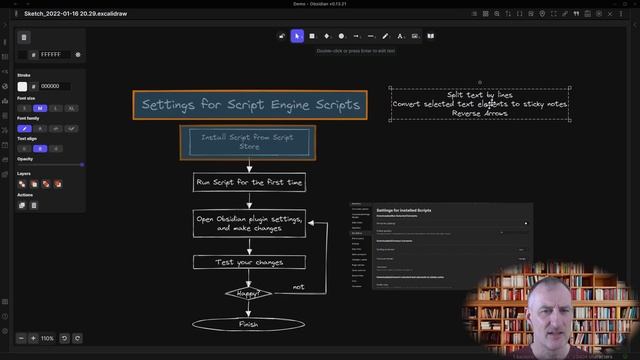Viewport: 640px width, 360px height.
Task: Click the magnifier zoom icon in header
Action: pos(497,13)
